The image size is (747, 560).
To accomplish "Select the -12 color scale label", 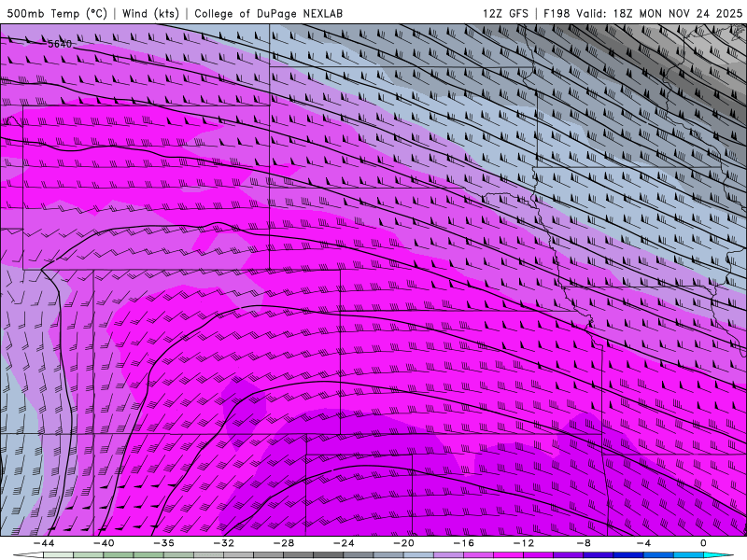I will point(524,543).
